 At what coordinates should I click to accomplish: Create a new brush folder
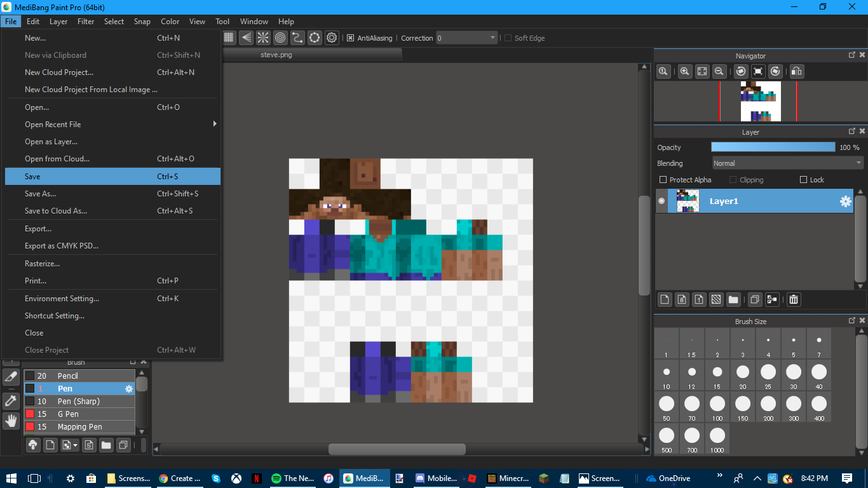(x=106, y=445)
